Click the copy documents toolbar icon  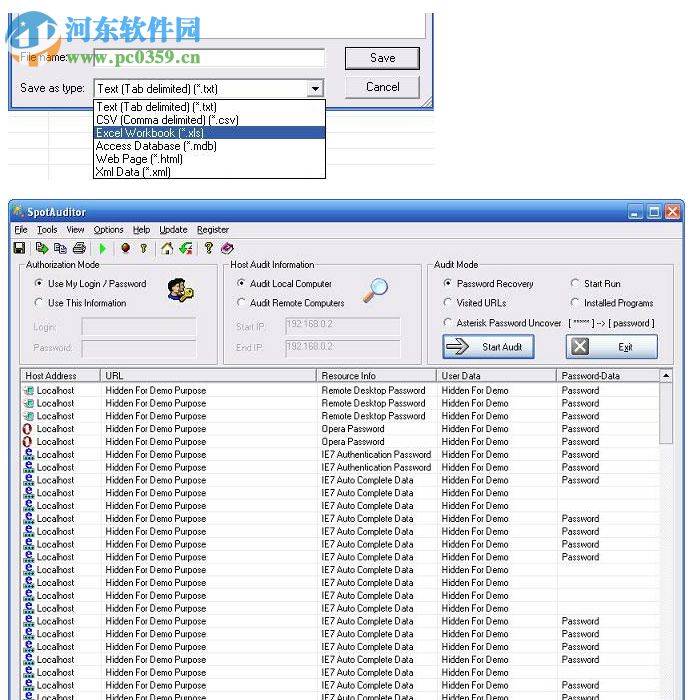point(60,248)
